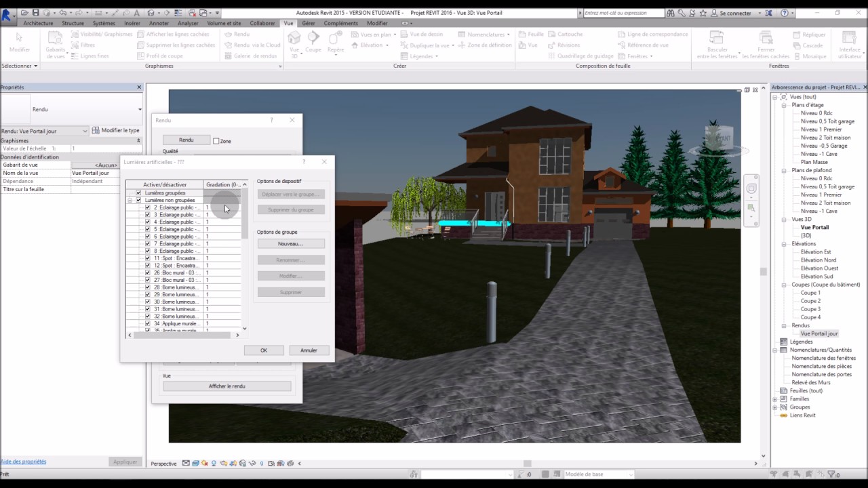Click the help question mark icon in title bar
This screenshot has height=488, width=868.
coord(785,13)
